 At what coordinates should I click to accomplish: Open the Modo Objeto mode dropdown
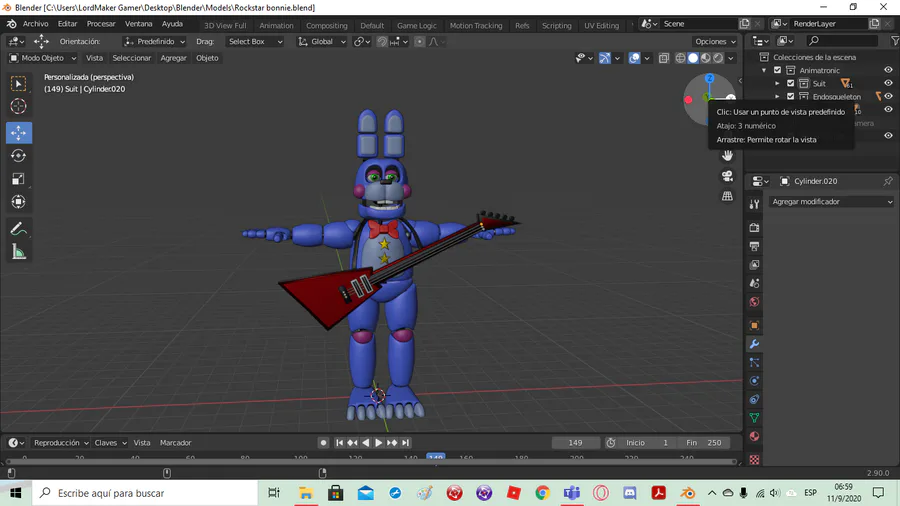pyautogui.click(x=42, y=58)
